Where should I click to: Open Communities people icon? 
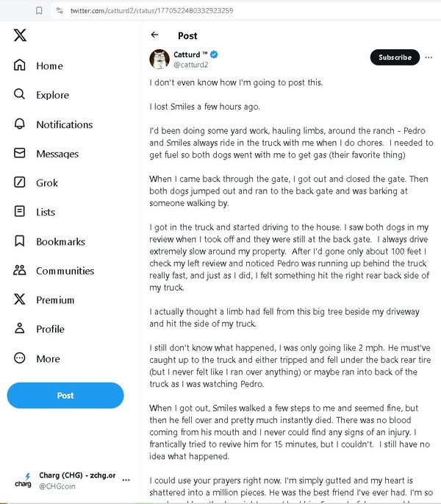(20, 271)
